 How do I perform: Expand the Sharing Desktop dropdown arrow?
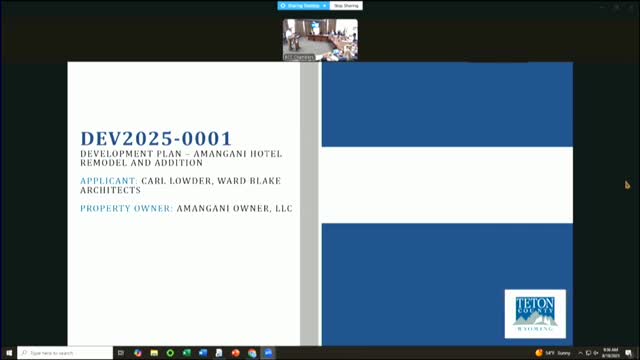324,6
